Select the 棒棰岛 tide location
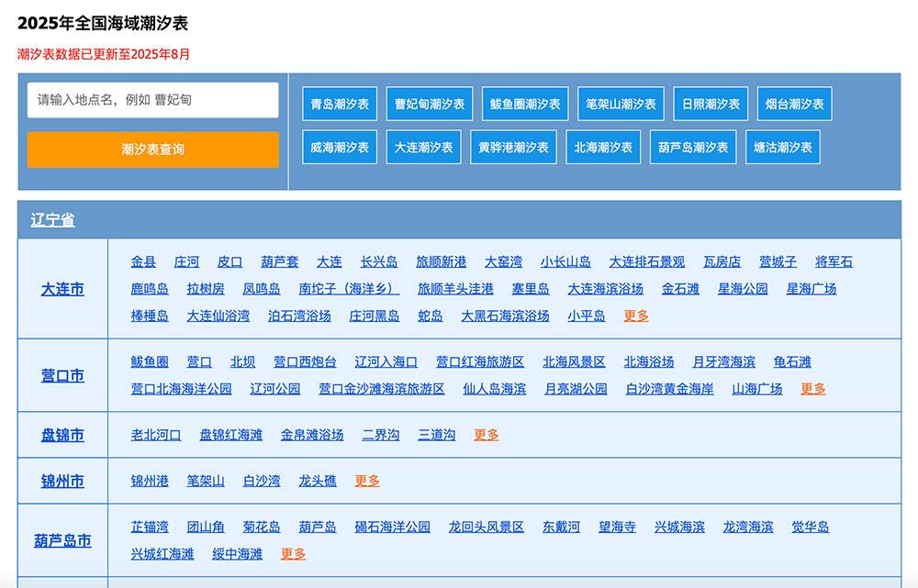Image resolution: width=918 pixels, height=588 pixels. (x=150, y=316)
